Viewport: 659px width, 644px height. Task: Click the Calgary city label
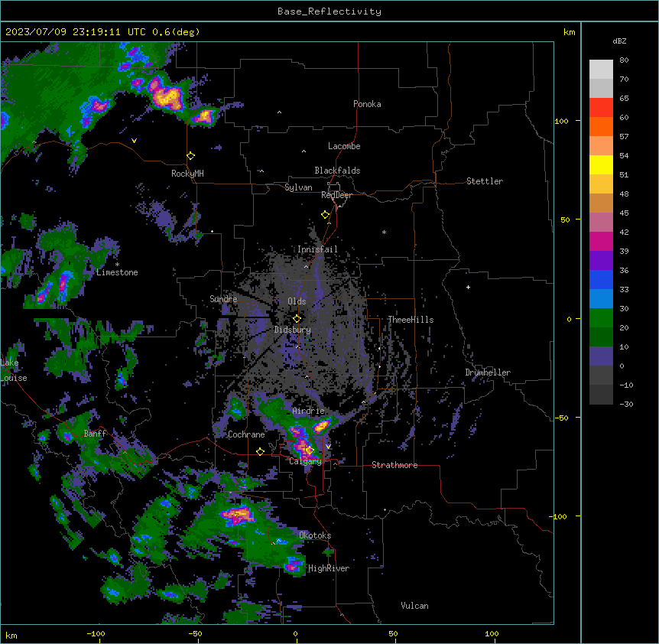(306, 461)
